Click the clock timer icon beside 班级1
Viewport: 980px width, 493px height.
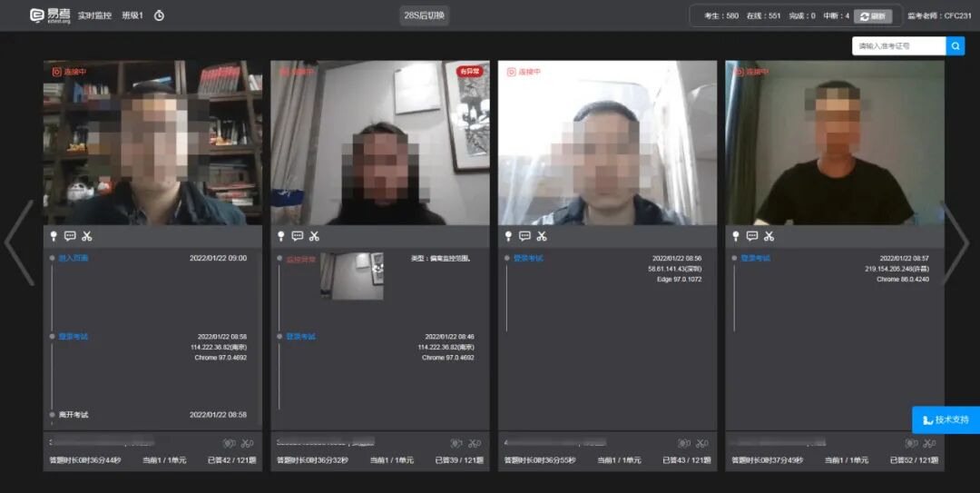(x=160, y=15)
